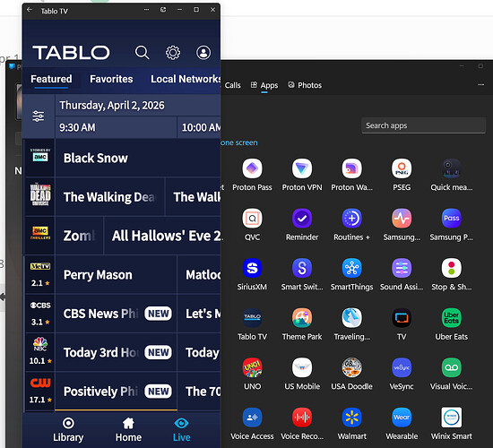Go to Home in Tablo bottom bar
The image size is (493, 448).
(128, 430)
